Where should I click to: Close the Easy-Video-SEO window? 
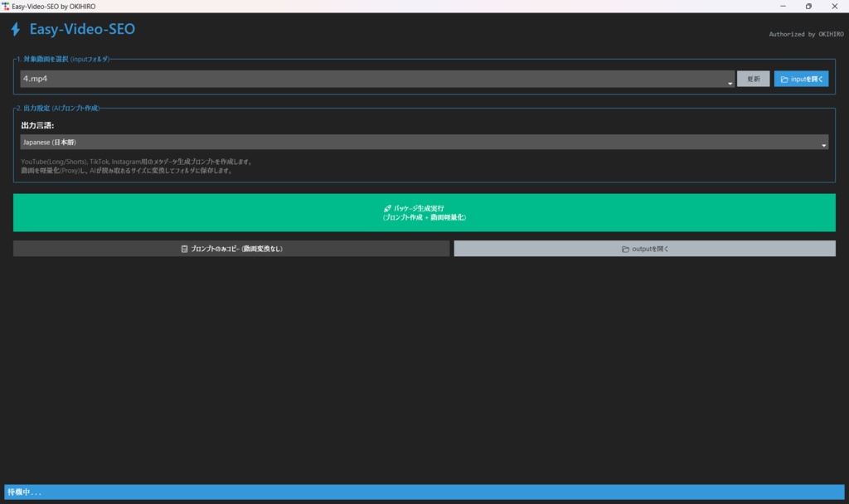click(x=834, y=7)
